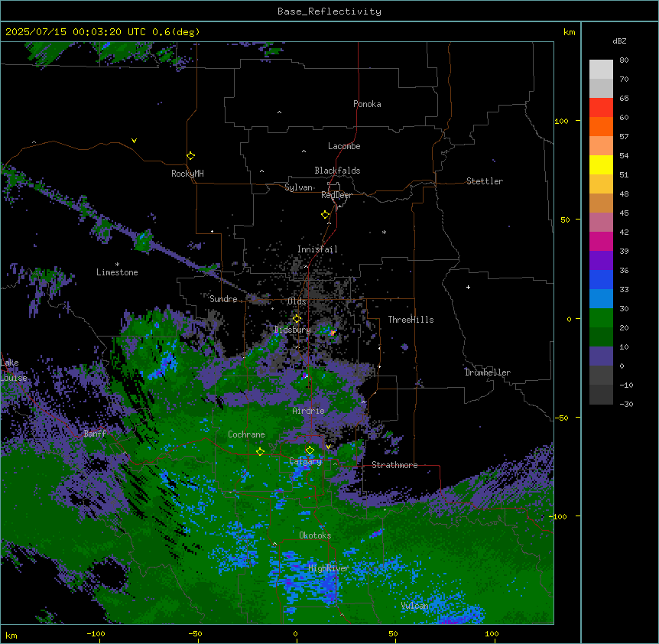Click the km label beside the horizontal axis

(x=11, y=635)
